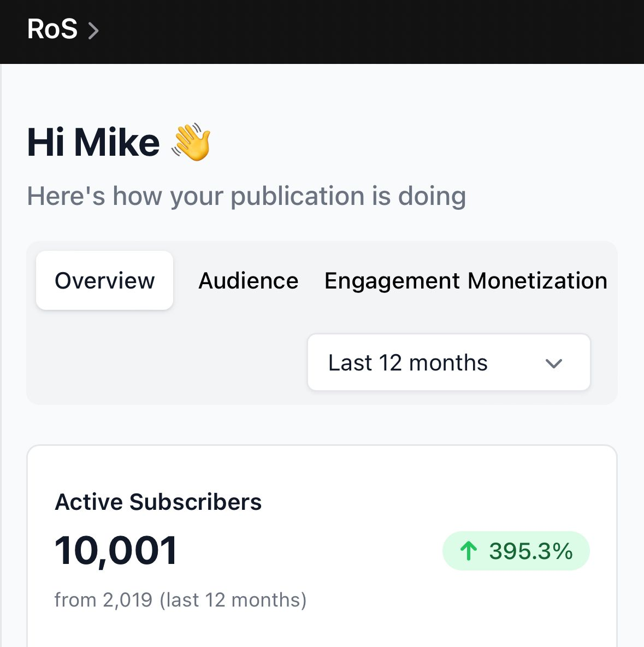
Task: Click empty area of the black header bar
Action: pyautogui.click(x=371, y=31)
